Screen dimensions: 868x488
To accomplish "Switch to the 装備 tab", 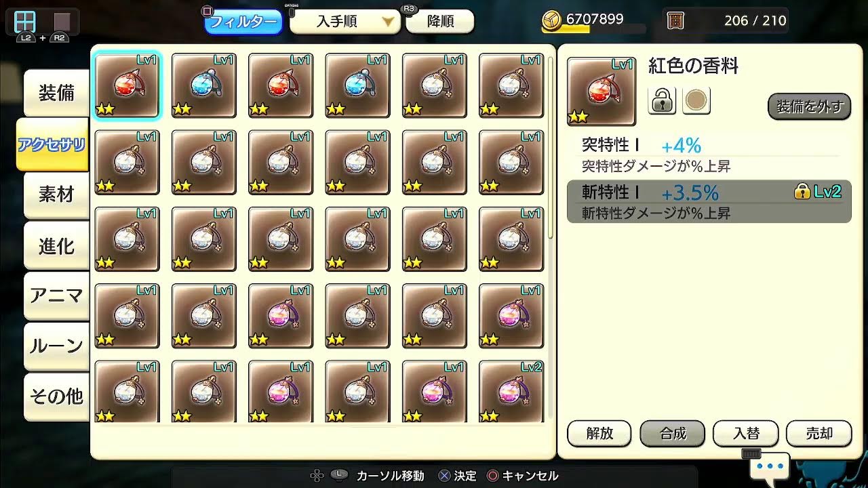I will coord(56,93).
